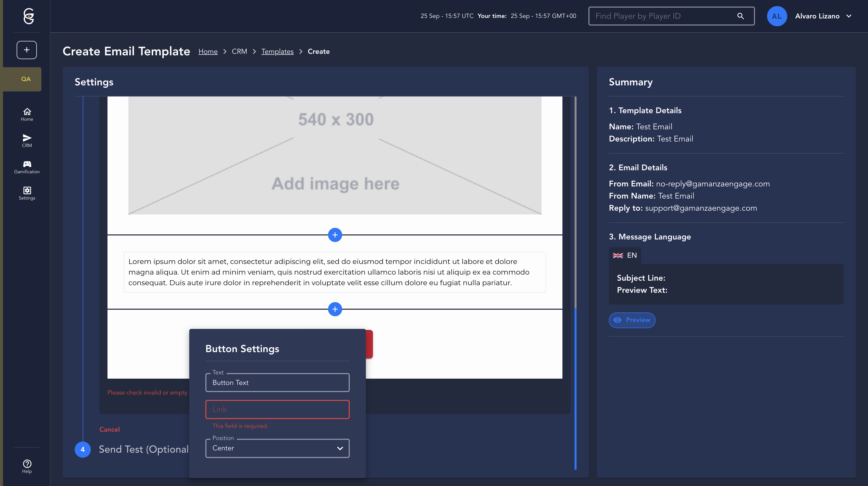Open the Templates breadcrumb link

pos(277,51)
